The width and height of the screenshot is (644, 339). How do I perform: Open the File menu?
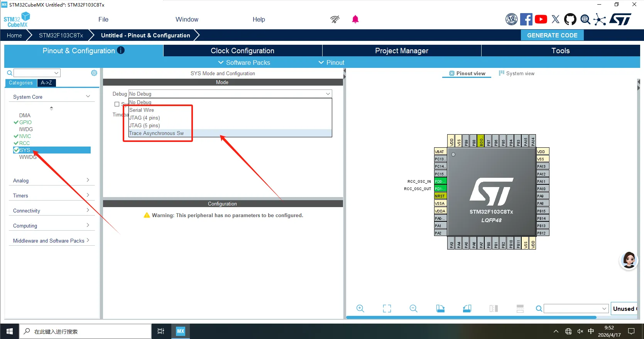[103, 19]
